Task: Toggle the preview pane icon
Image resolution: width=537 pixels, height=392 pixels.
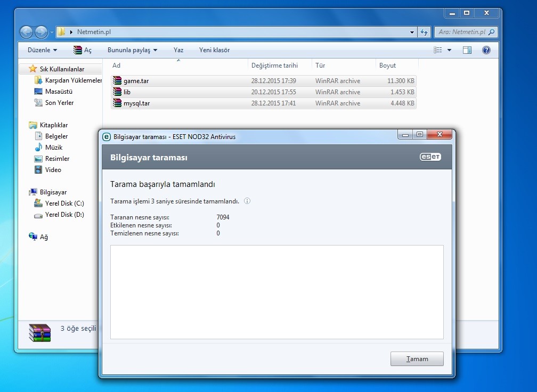Action: [x=467, y=50]
